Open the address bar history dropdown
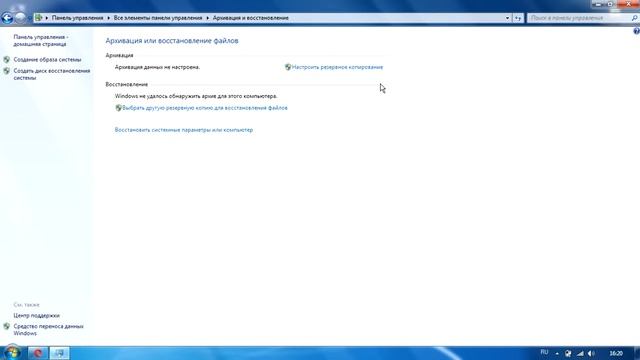 click(507, 18)
